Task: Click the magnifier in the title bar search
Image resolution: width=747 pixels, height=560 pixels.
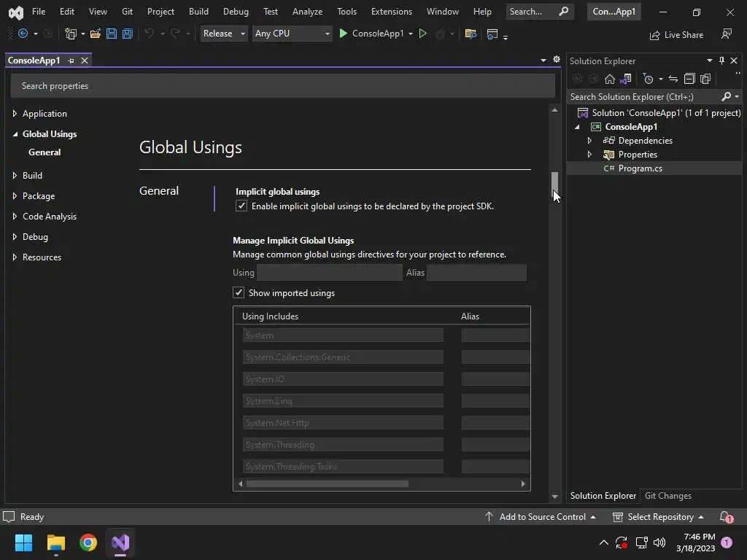Action: (x=563, y=12)
